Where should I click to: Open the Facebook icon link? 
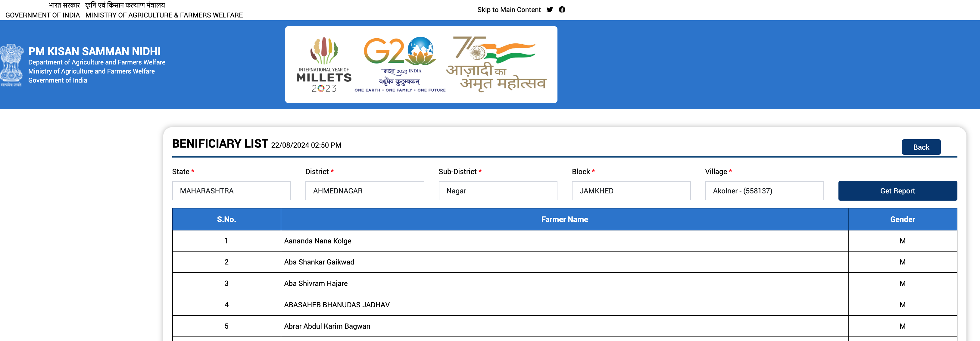[x=562, y=10]
